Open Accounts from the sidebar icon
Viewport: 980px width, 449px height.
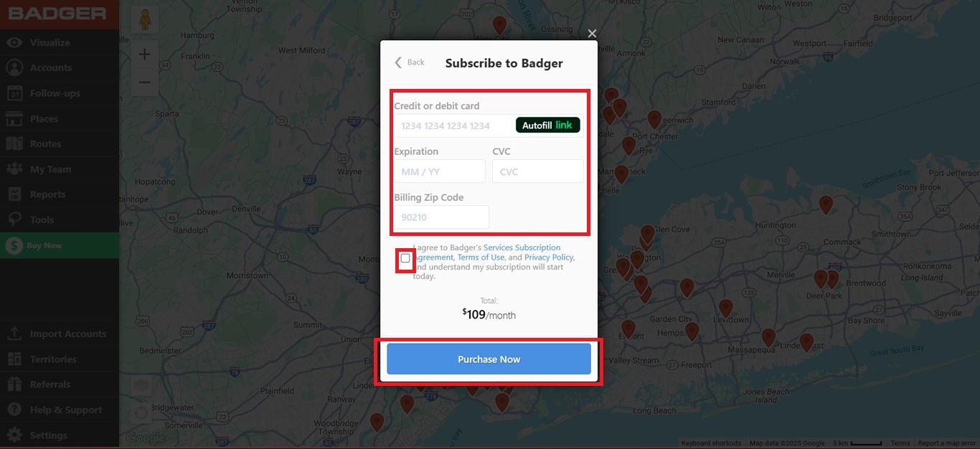pos(14,67)
